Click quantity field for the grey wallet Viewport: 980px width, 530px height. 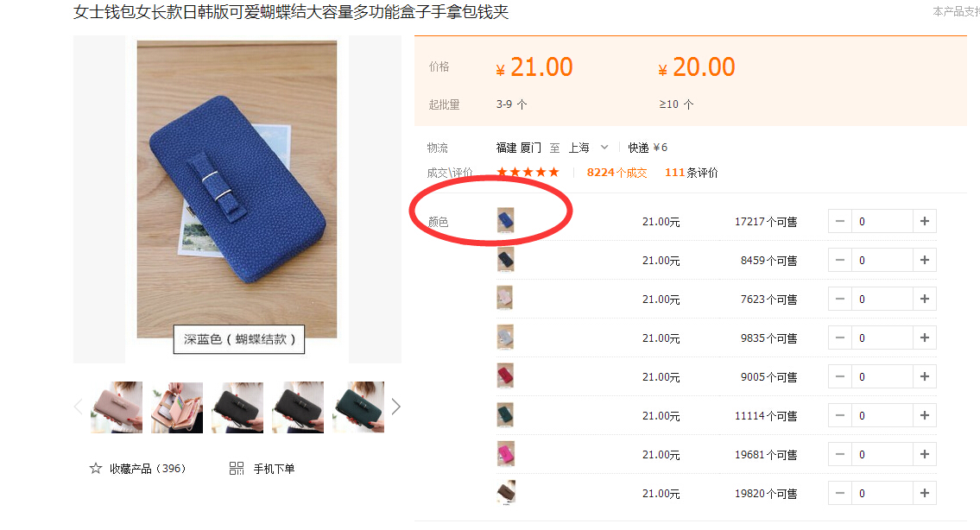(882, 338)
